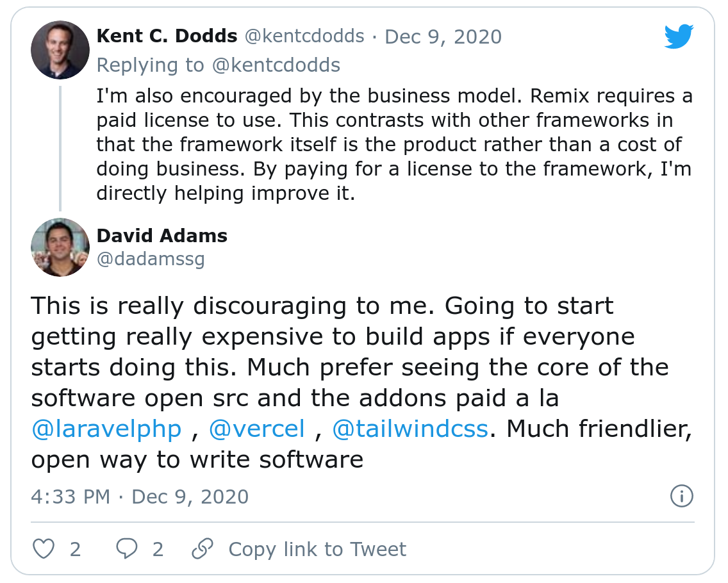Open replies via speech bubble icon
The width and height of the screenshot is (728, 583).
[126, 549]
